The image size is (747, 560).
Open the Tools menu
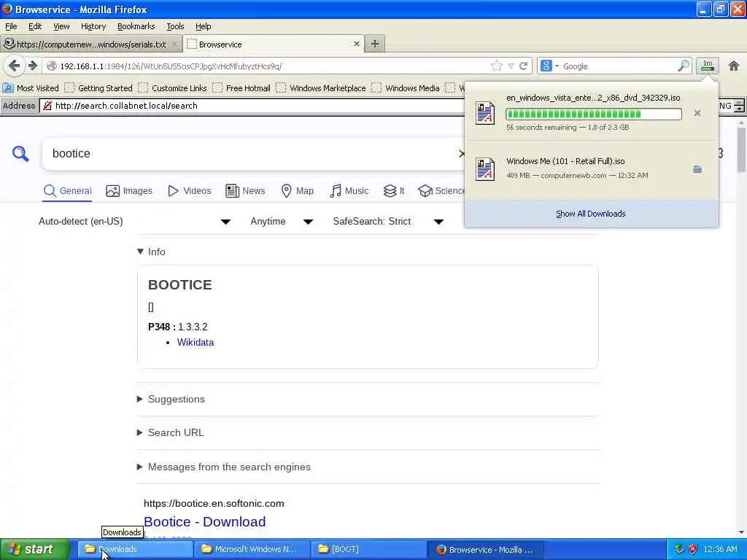pyautogui.click(x=175, y=26)
